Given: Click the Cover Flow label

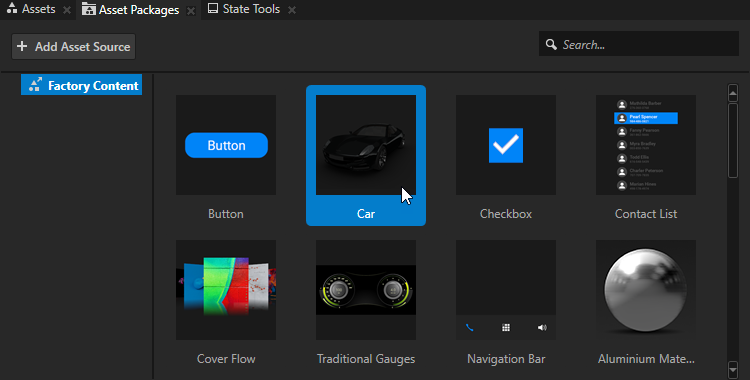Looking at the screenshot, I should point(226,359).
